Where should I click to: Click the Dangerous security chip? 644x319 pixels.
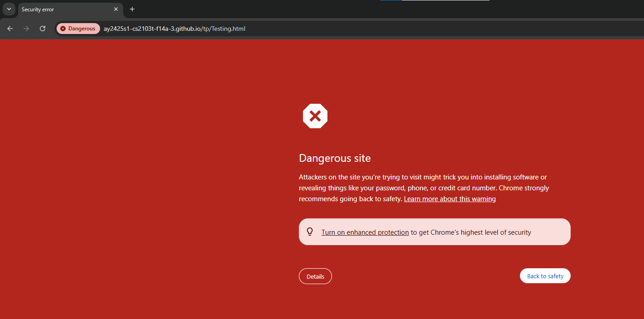[78, 29]
